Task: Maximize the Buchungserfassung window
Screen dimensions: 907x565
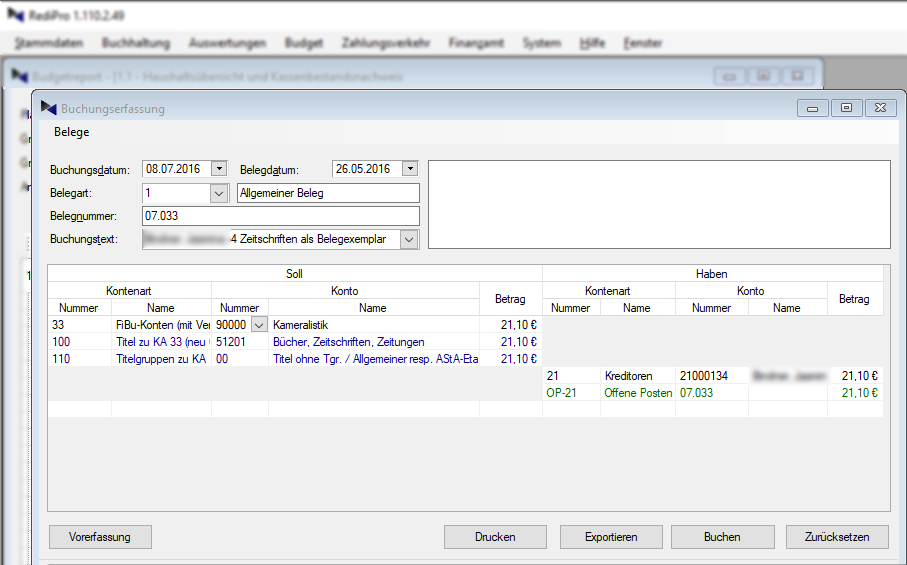Action: [x=846, y=108]
